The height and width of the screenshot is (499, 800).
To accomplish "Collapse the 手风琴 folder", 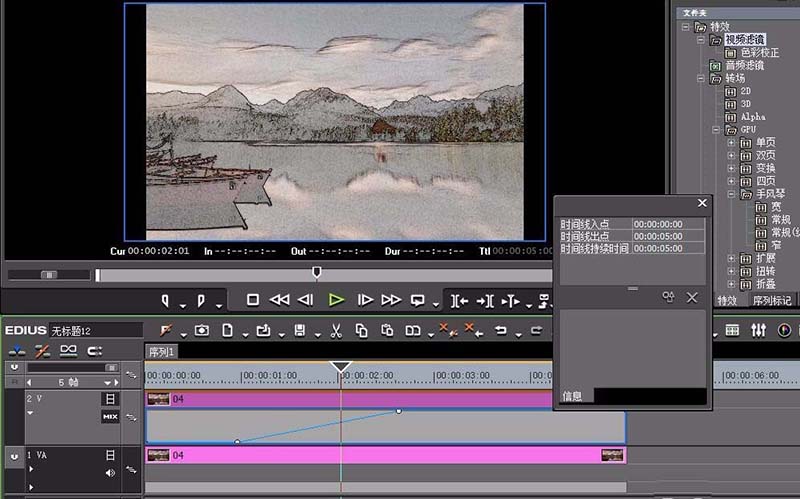I will pos(731,194).
